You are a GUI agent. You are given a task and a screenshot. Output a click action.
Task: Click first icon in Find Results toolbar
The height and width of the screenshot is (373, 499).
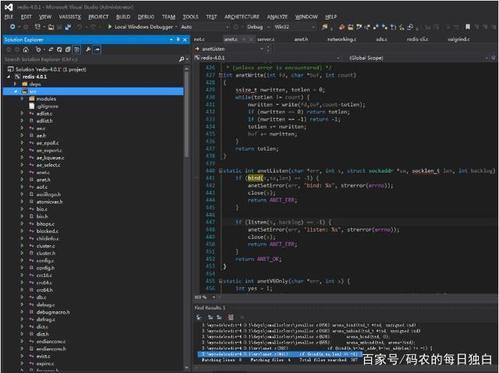tap(199, 317)
